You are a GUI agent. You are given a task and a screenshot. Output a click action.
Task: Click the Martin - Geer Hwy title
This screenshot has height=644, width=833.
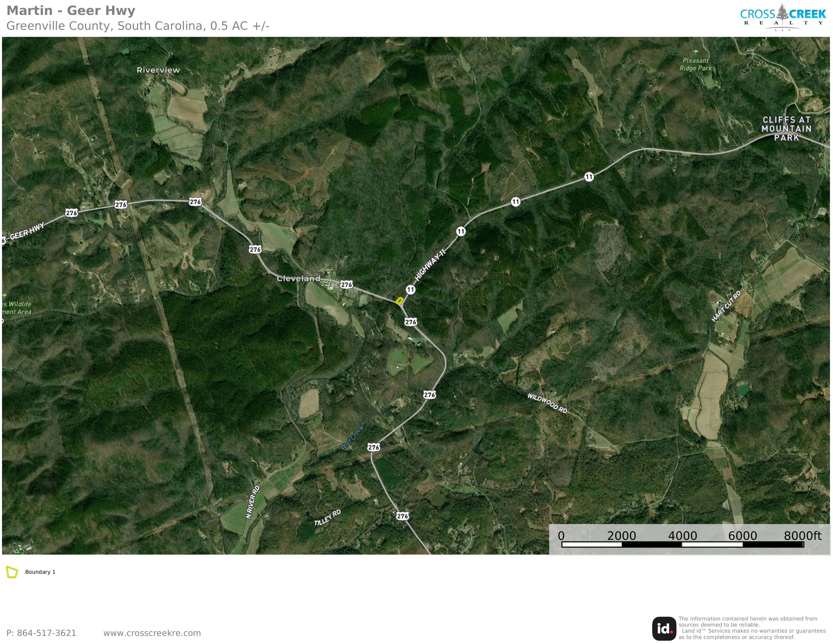tap(71, 11)
